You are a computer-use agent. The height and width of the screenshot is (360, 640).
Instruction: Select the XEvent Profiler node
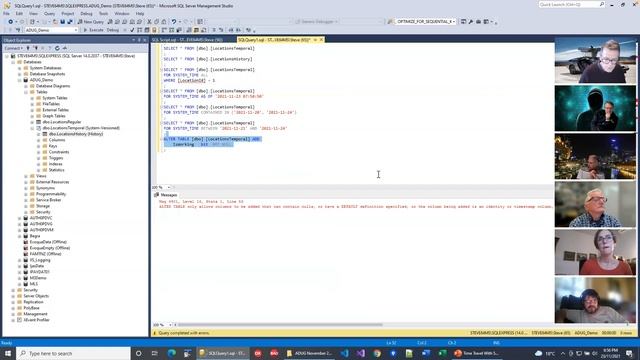tap(36, 320)
